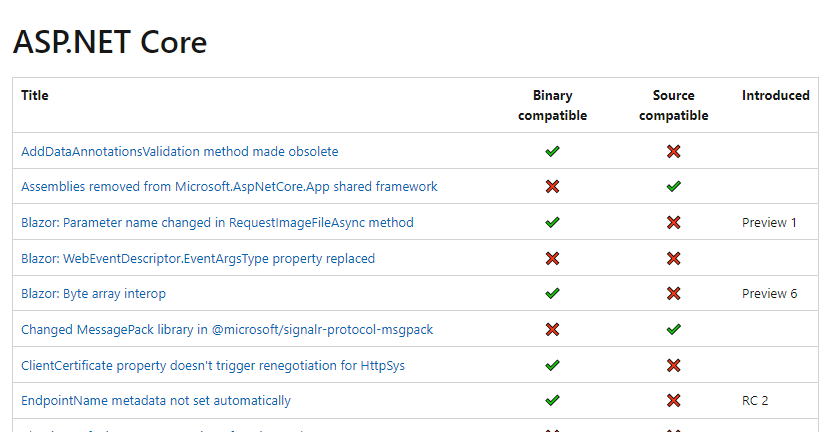
Task: Open AddDataAnnotationsValidation method made obsolete link
Action: click(x=179, y=151)
